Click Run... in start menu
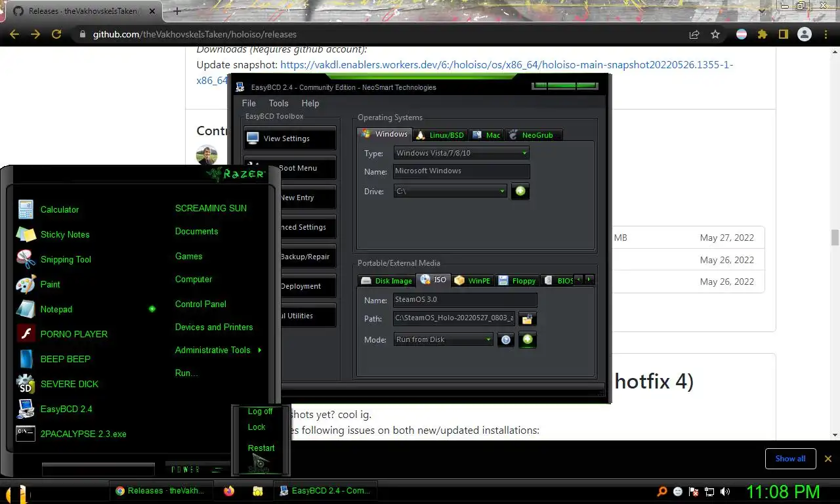The height and width of the screenshot is (504, 840). coord(186,373)
